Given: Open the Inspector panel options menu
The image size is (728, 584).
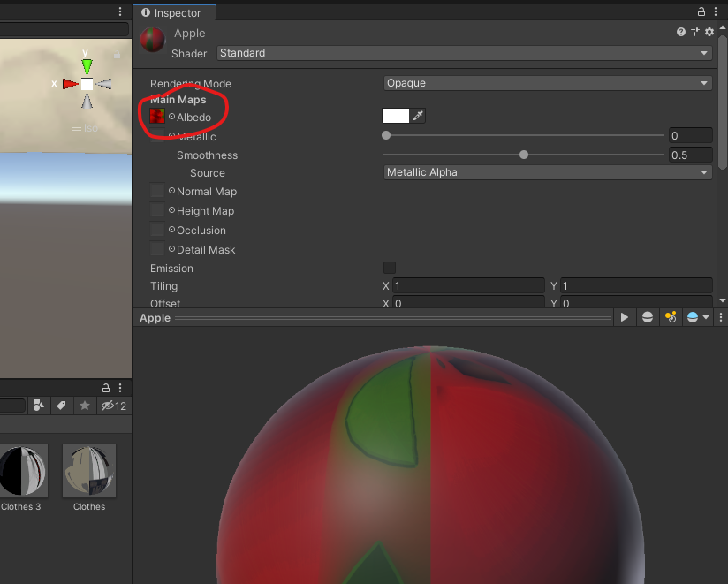Looking at the screenshot, I should pos(716,12).
